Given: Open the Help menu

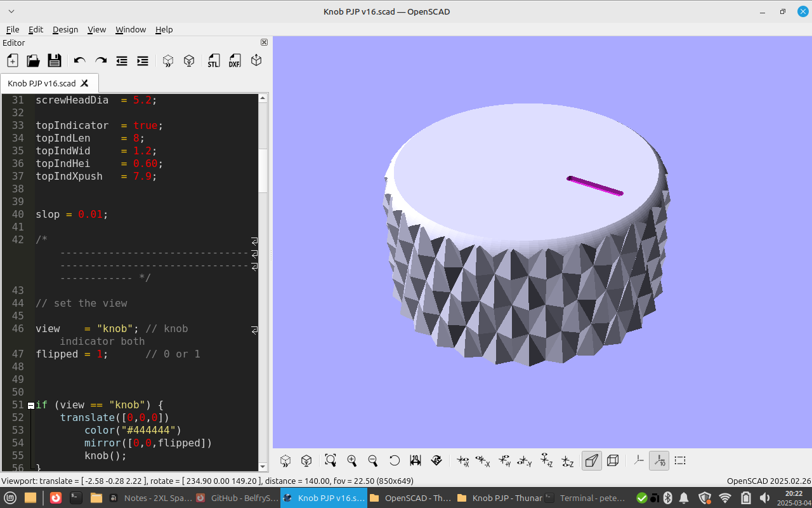Looking at the screenshot, I should point(164,30).
